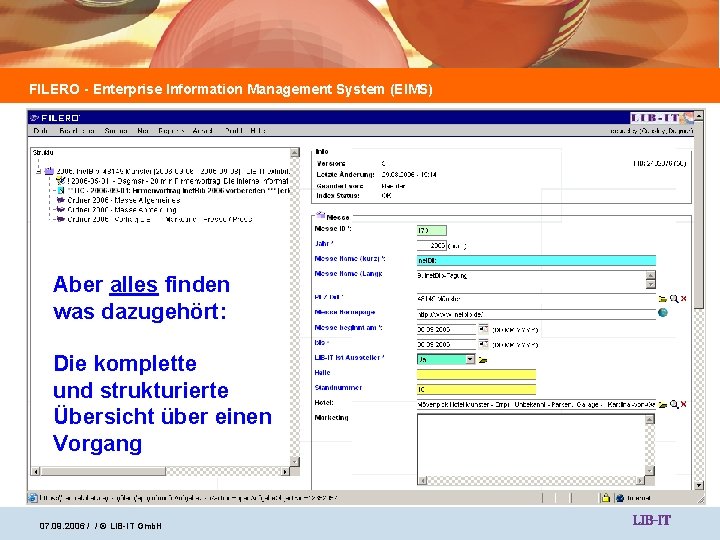
Task: Click the red X beside the PLZ / Ort field
Action: (x=684, y=298)
